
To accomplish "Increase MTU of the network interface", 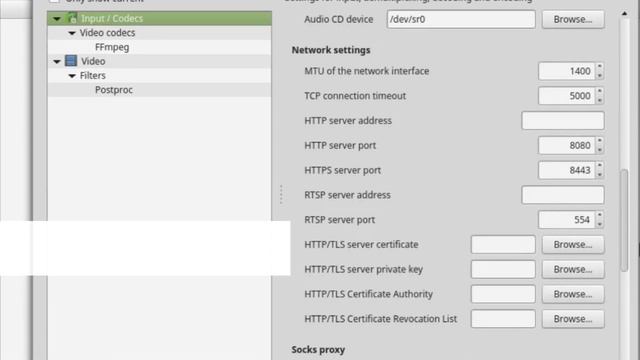I will [600, 67].
